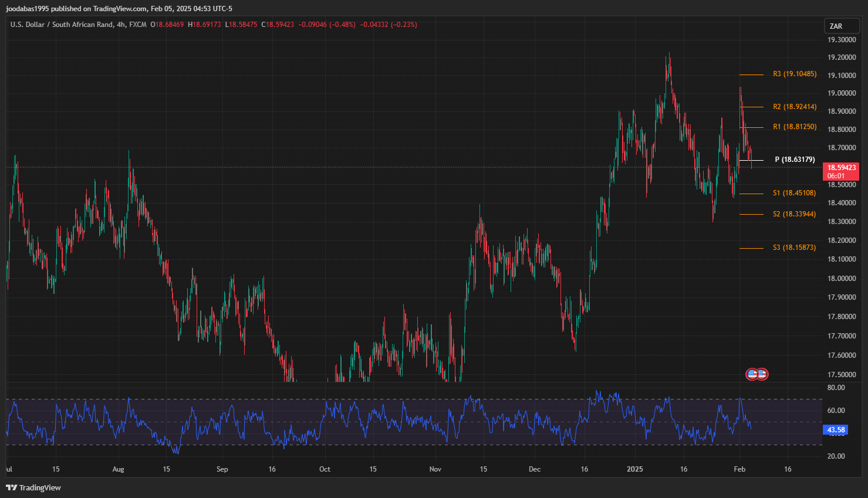The height and width of the screenshot is (498, 868).
Task: Click the S3 (18.15873) support label
Action: click(794, 248)
